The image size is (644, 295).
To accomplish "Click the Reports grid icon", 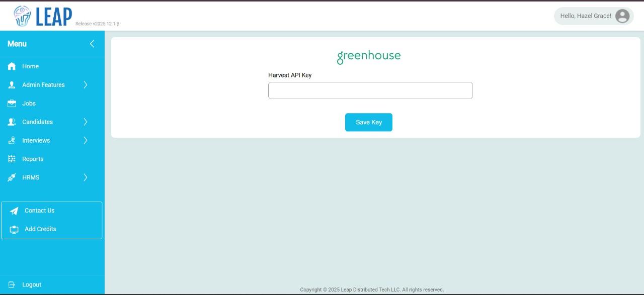I will pos(12,159).
